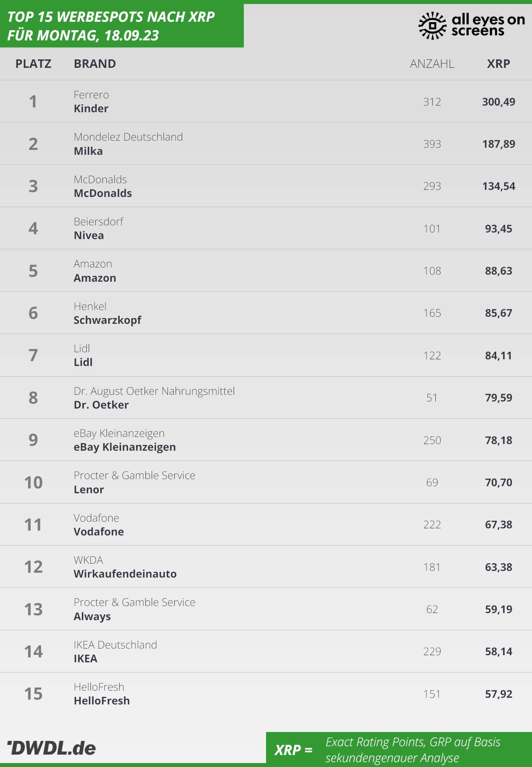The image size is (532, 767).
Task: Click the Milka brand name
Action: point(88,151)
